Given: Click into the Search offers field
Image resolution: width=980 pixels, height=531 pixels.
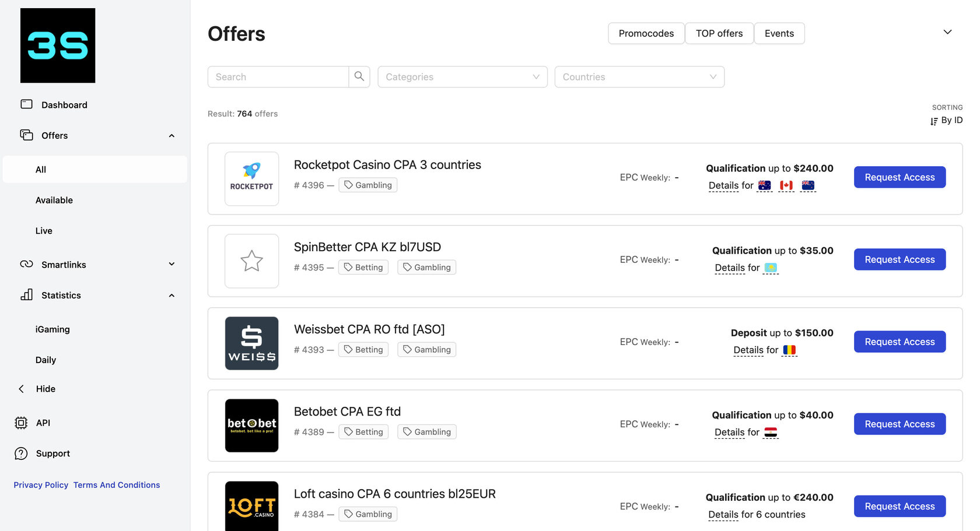Looking at the screenshot, I should [x=278, y=77].
